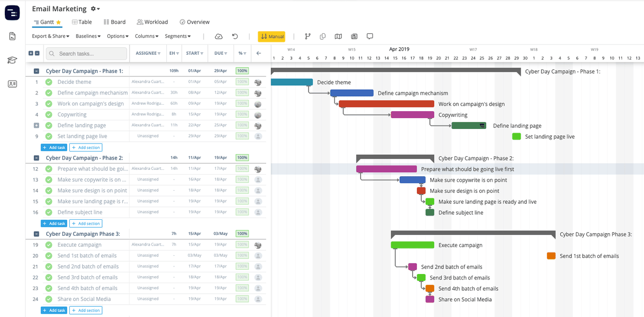Click the duplicate/copy icon in the toolbar

[x=323, y=36]
